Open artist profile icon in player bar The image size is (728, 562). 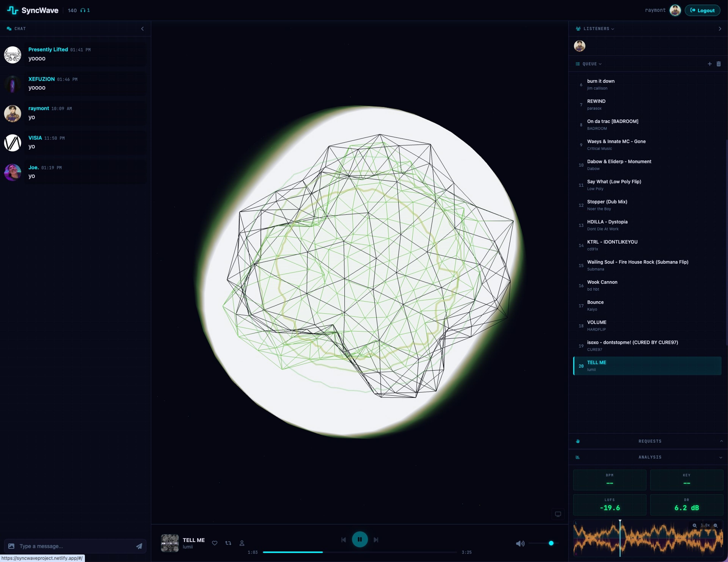click(242, 543)
